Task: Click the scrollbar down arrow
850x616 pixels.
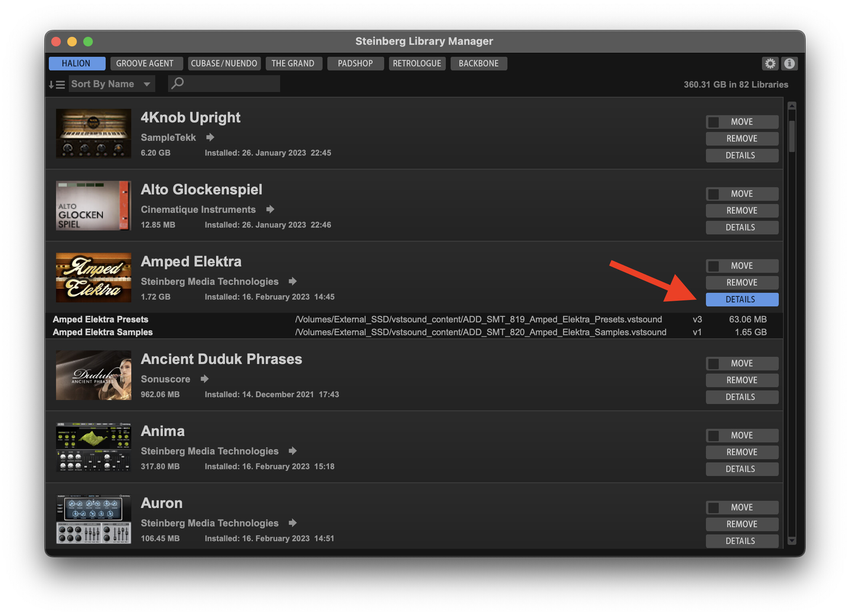Action: [792, 540]
